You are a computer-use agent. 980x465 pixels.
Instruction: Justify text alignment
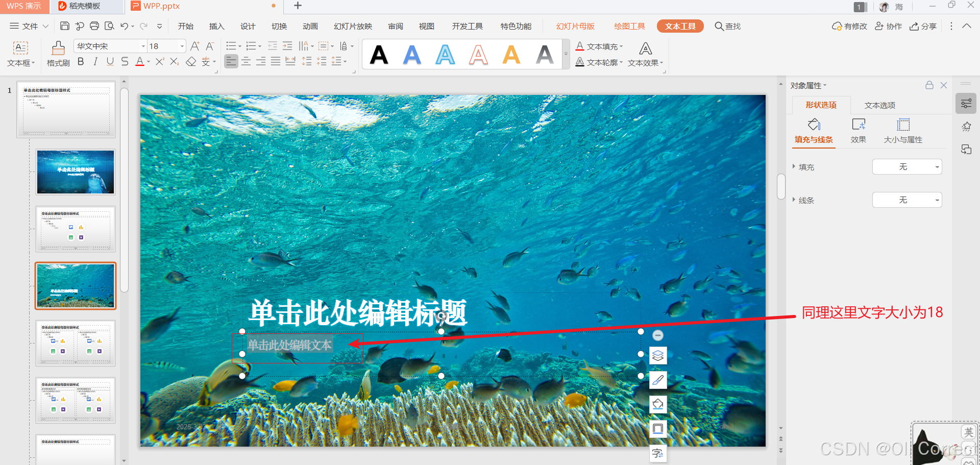[276, 62]
